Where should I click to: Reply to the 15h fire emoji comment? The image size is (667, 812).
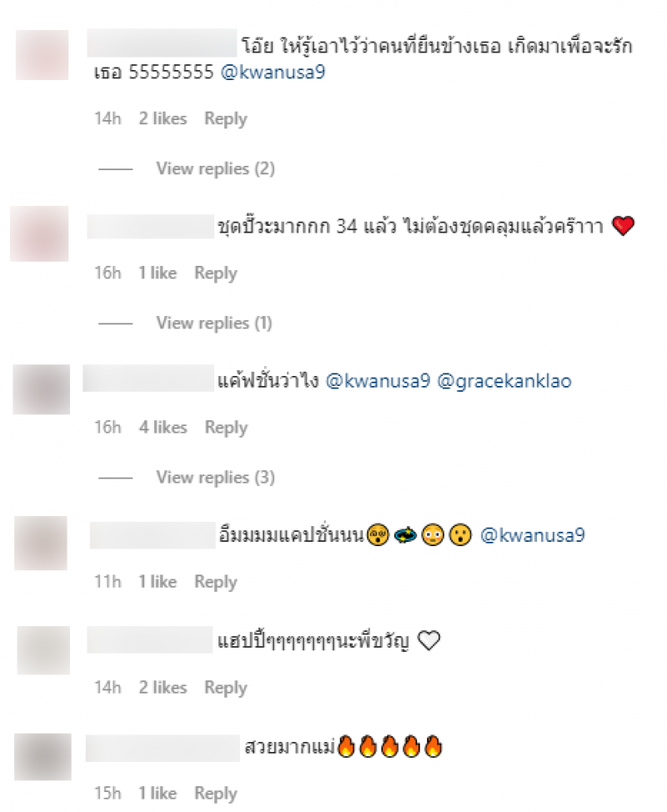point(215,794)
